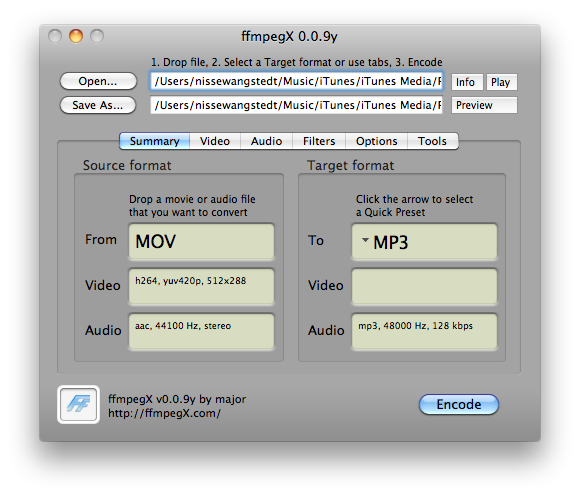Click the ffmpegX FF logo icon

click(78, 404)
